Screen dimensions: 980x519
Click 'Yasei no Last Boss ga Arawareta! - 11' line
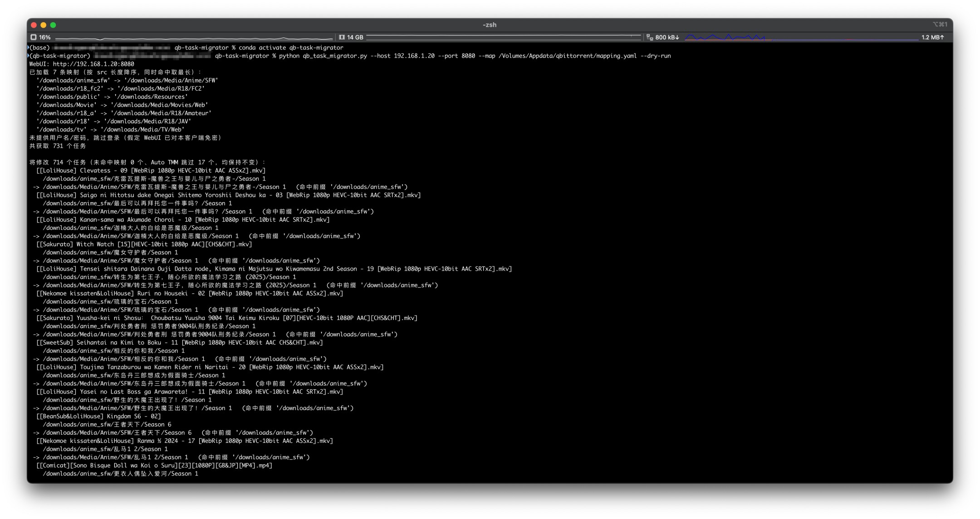click(x=190, y=392)
